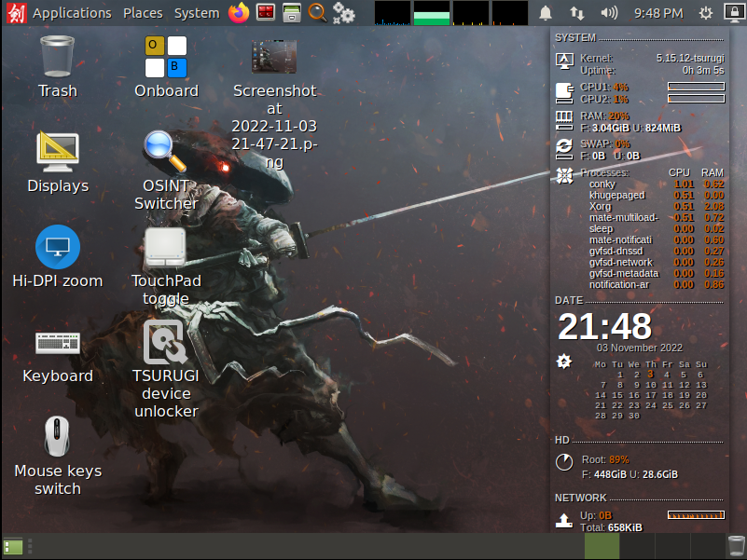
Task: Launch the OSINT Switcher icon
Action: tap(165, 152)
